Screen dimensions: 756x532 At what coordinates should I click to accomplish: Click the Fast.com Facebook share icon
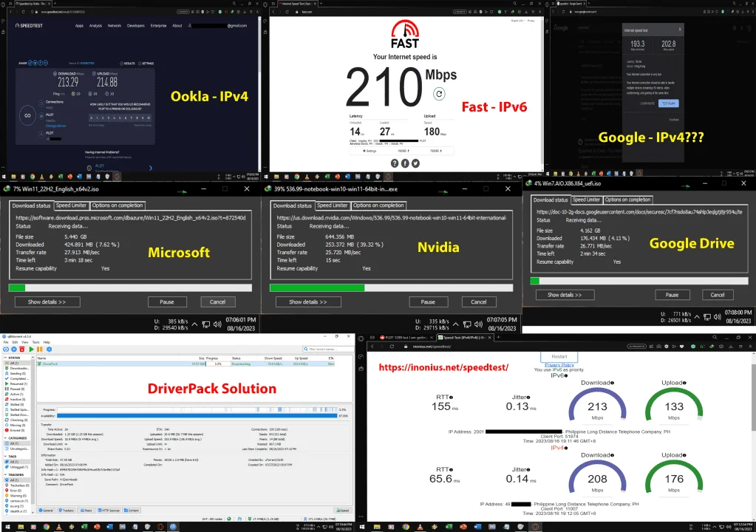coord(405,163)
